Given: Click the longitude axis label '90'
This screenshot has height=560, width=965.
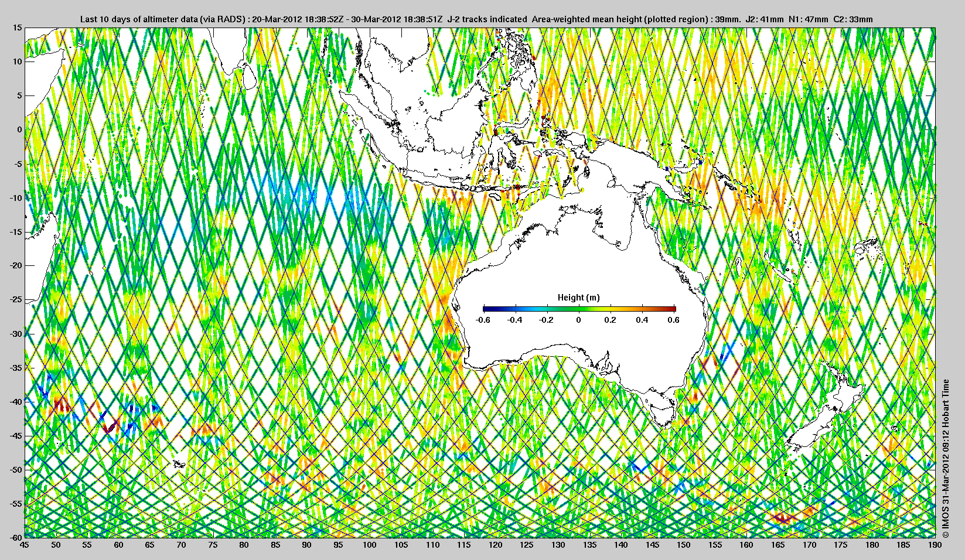Looking at the screenshot, I should 306,545.
